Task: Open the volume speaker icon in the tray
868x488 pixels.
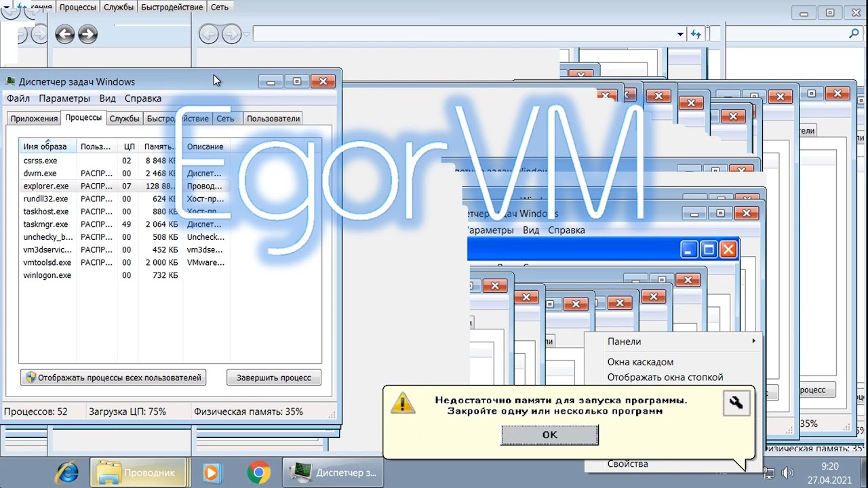Action: pos(788,472)
